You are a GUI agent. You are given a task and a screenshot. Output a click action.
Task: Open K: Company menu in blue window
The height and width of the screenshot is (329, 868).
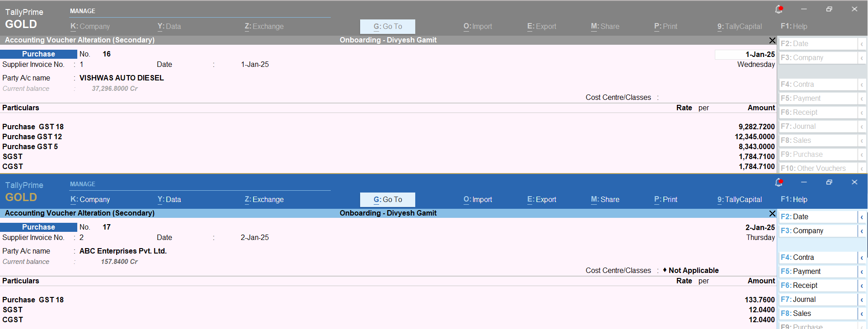click(90, 200)
